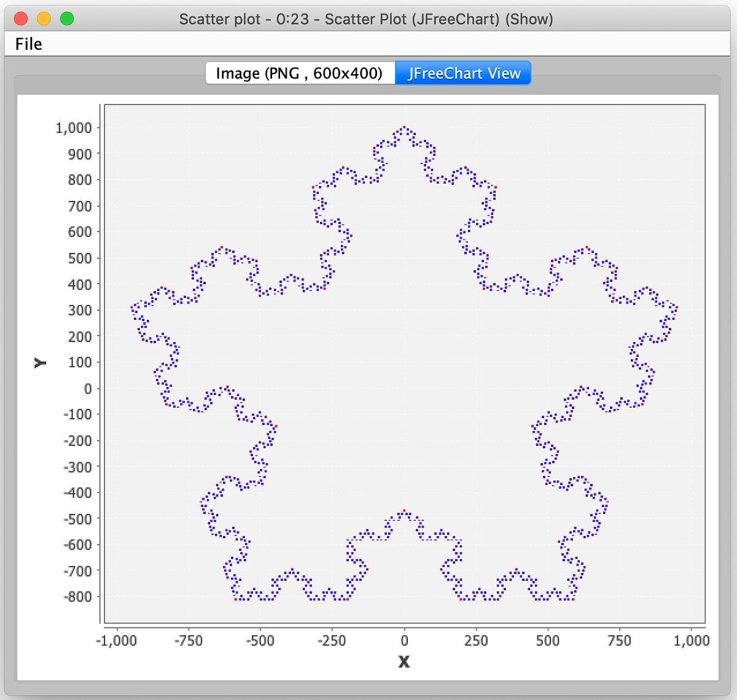Click the 1,000 label on the Y axis
Viewport: 737px width, 700px height.
[75, 128]
